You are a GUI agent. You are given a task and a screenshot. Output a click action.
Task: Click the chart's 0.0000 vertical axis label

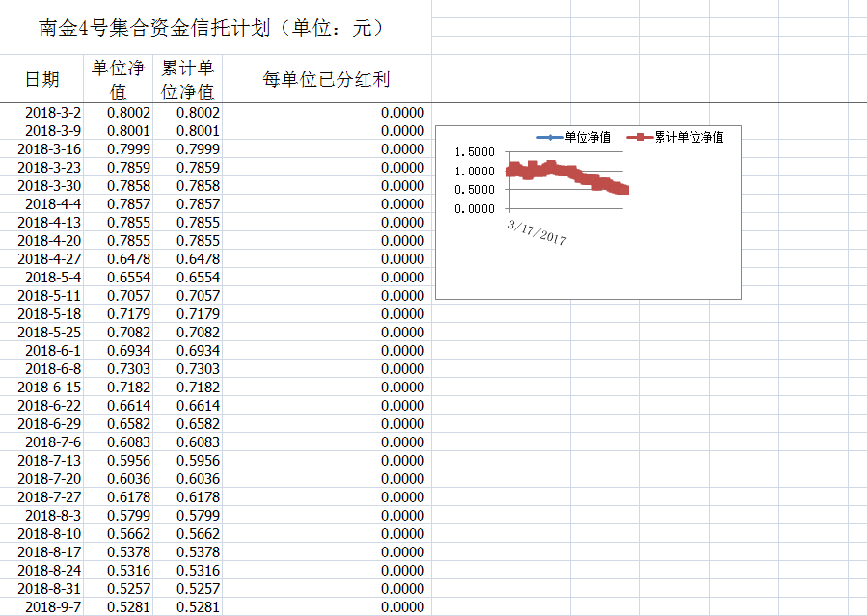tap(474, 209)
